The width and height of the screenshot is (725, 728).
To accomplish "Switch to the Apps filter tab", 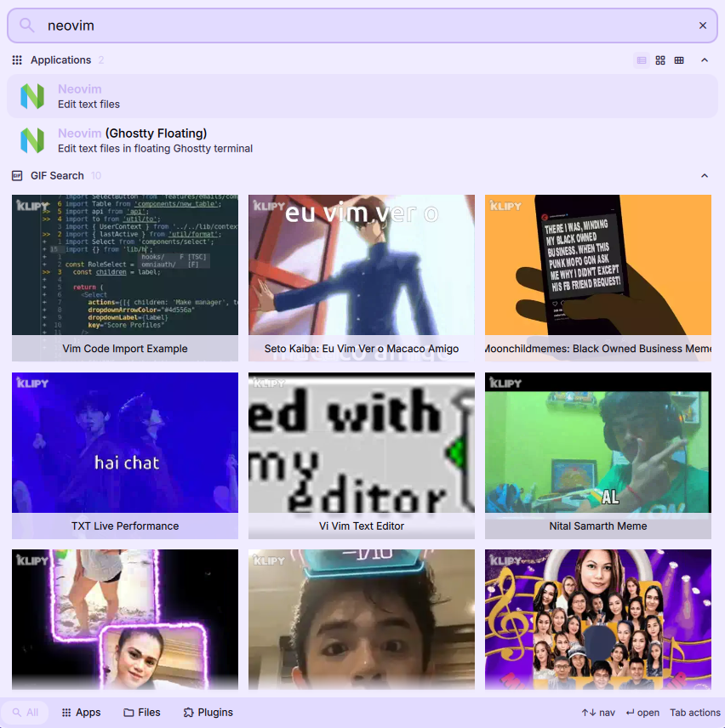I will coord(81,712).
